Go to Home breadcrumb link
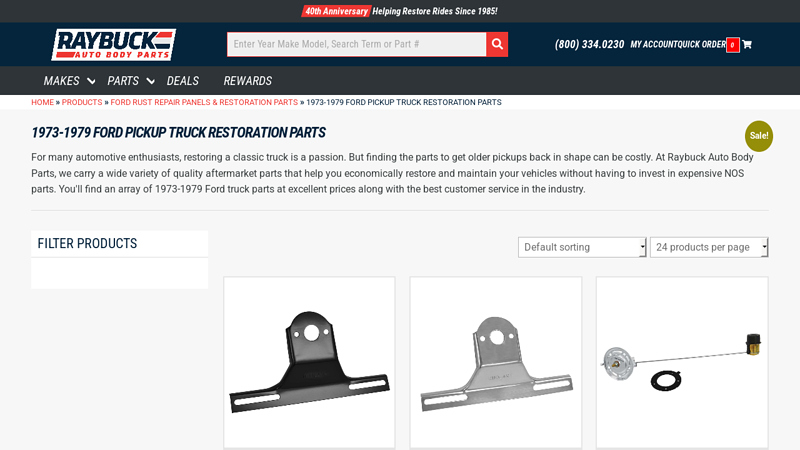This screenshot has height=450, width=800. pyautogui.click(x=42, y=102)
